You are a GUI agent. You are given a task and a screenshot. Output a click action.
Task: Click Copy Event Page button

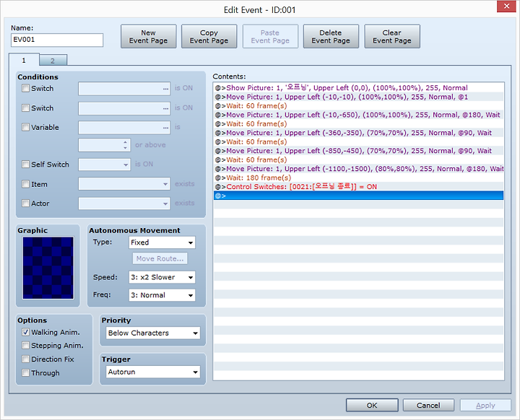click(209, 37)
